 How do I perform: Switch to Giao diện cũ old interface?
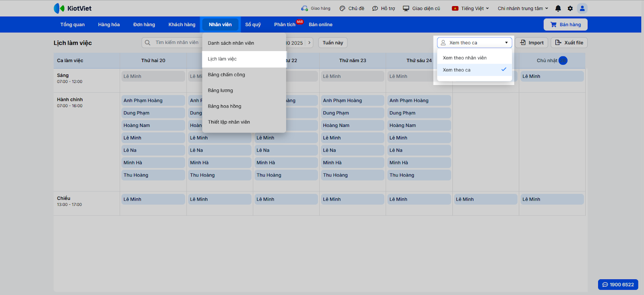[x=421, y=8]
